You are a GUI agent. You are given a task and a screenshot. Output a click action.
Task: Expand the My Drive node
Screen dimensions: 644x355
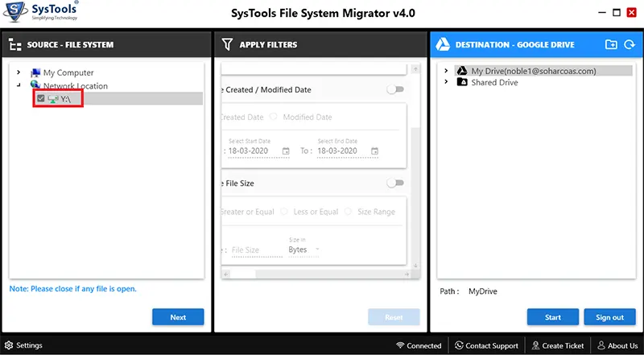tap(446, 71)
